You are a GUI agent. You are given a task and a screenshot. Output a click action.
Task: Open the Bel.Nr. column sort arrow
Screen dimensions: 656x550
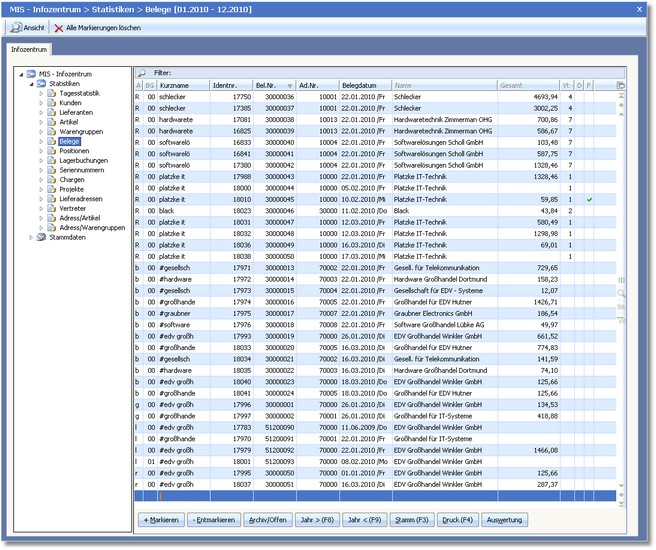pos(290,86)
